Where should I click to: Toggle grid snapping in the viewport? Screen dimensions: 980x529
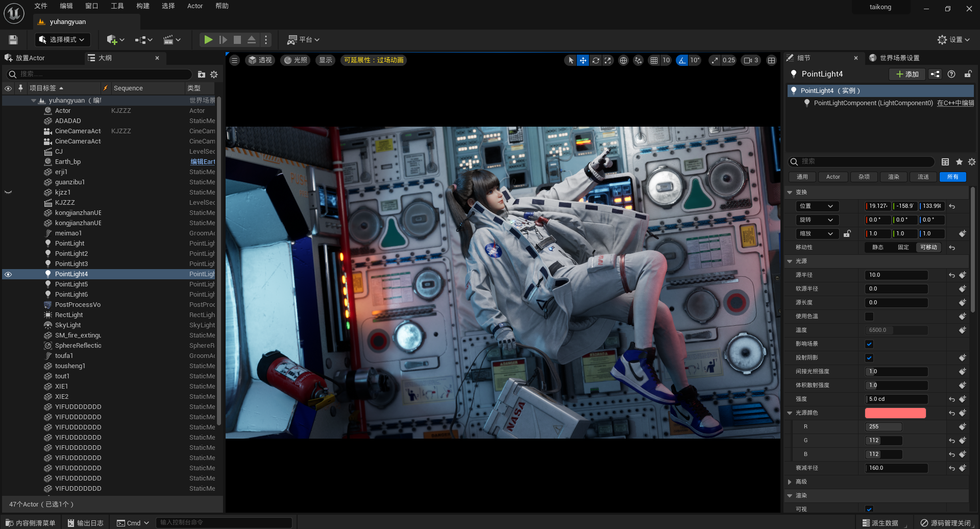(x=655, y=60)
